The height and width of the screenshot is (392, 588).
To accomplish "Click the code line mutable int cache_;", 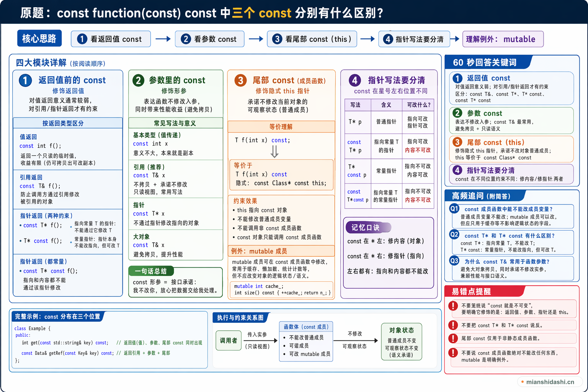I will 259,286.
